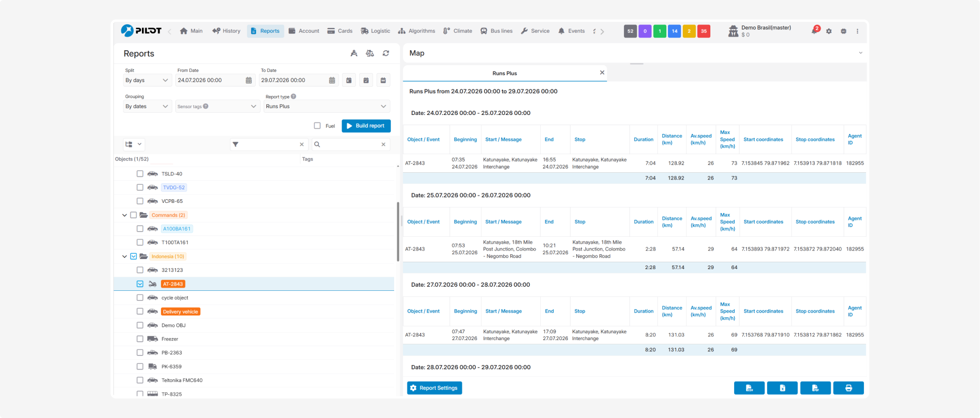Close the Runs Plus tab
980x418 pixels.
click(x=602, y=73)
